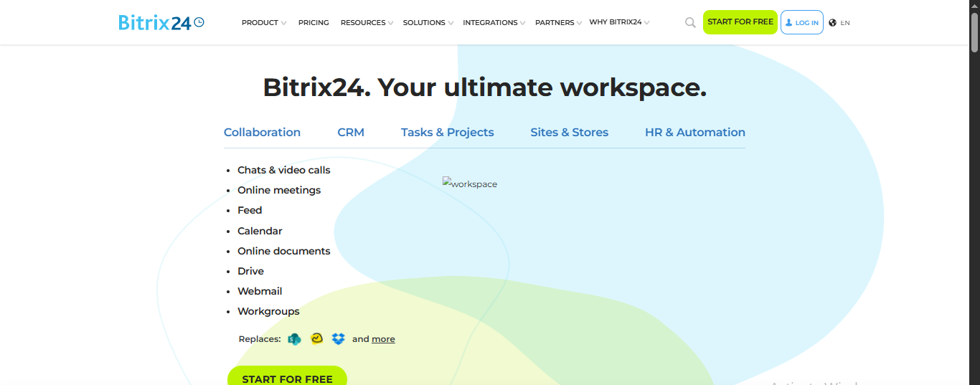The width and height of the screenshot is (980, 385).
Task: Select the CRM tab
Action: point(351,133)
